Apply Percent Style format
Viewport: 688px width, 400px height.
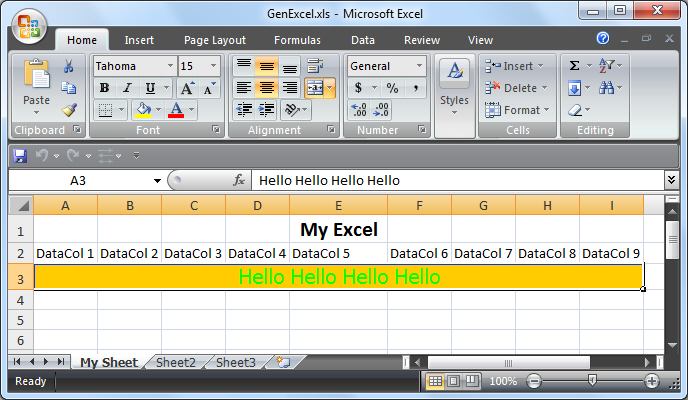[392, 88]
